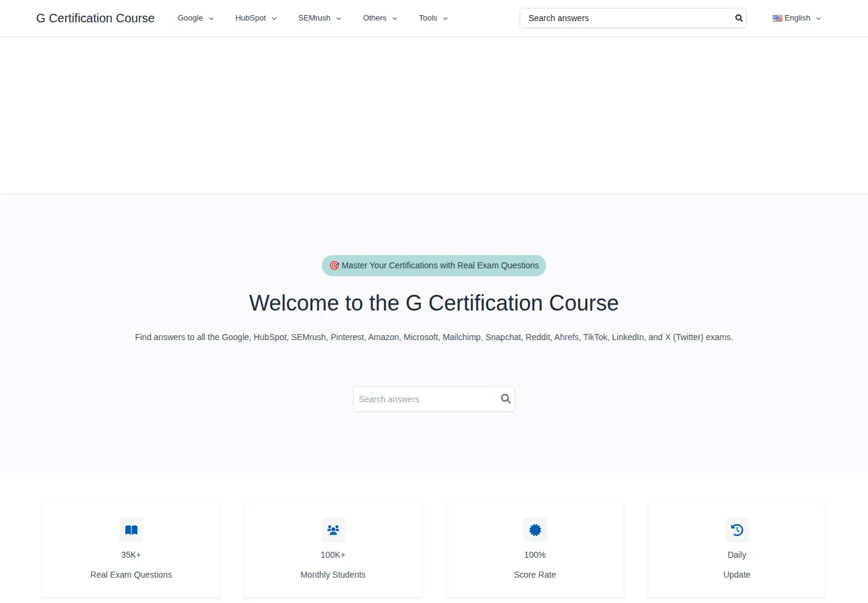Open the Google dropdown menu

coord(196,18)
